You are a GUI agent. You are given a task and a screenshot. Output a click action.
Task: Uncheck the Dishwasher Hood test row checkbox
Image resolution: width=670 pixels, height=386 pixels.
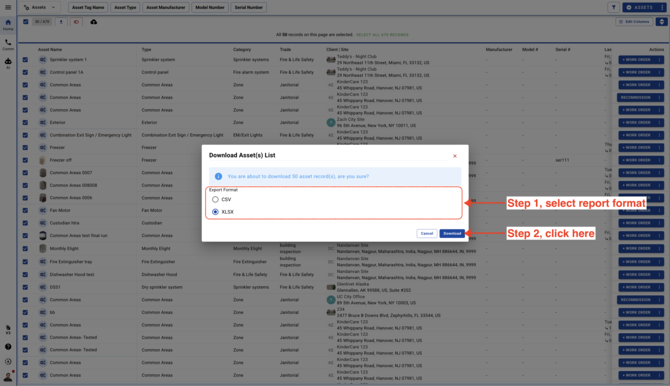coord(25,274)
